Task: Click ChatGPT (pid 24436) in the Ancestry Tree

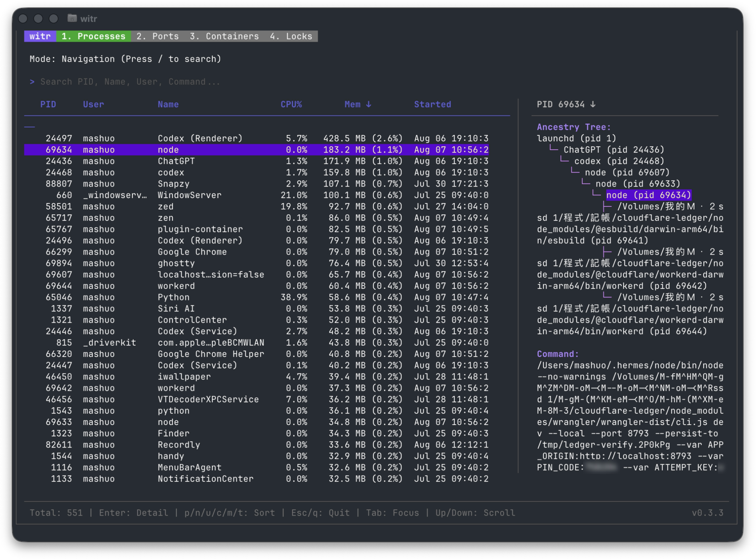Action: 614,150
